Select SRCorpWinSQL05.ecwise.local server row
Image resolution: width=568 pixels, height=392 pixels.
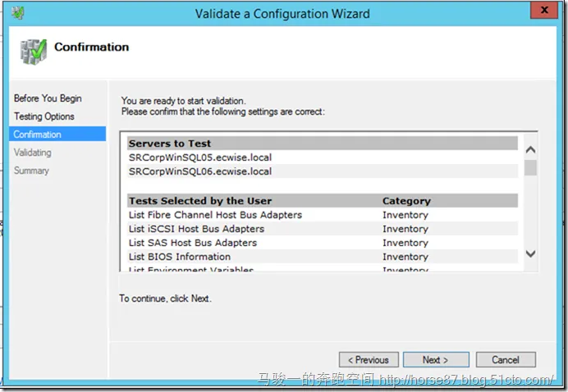323,157
